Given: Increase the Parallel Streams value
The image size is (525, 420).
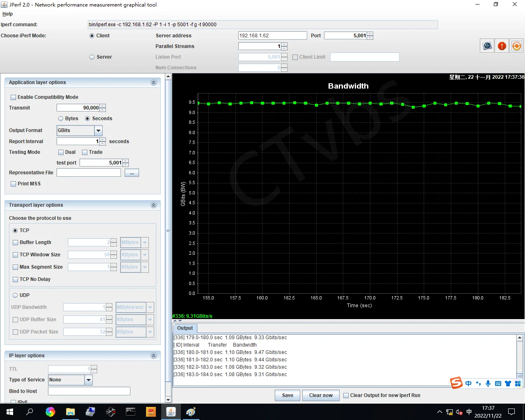Looking at the screenshot, I should (284, 44).
